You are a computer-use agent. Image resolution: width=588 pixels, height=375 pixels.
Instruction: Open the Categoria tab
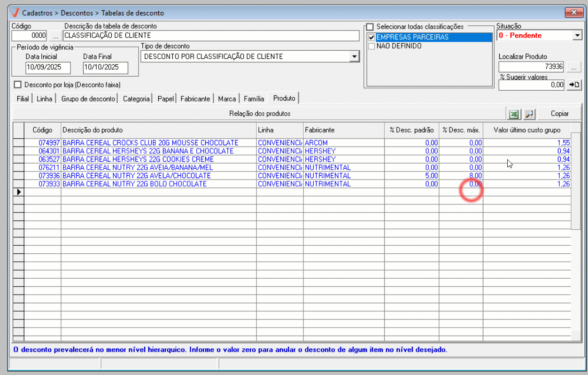point(136,99)
